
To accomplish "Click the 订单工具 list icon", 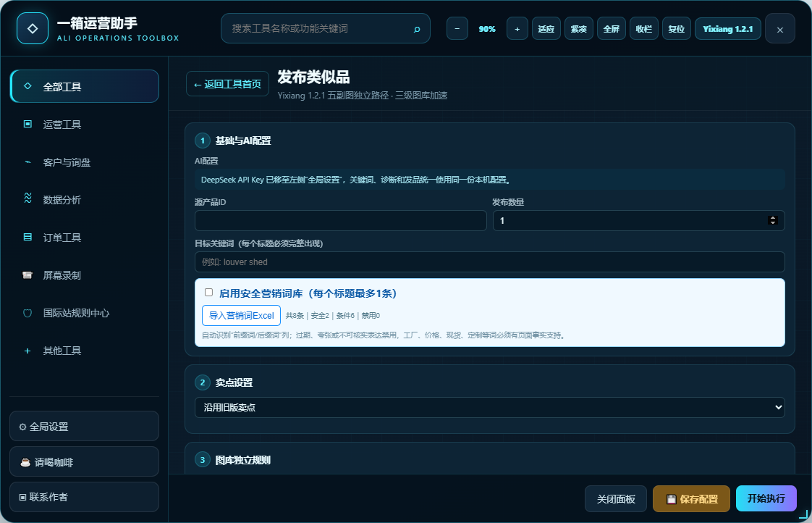I will coord(28,237).
